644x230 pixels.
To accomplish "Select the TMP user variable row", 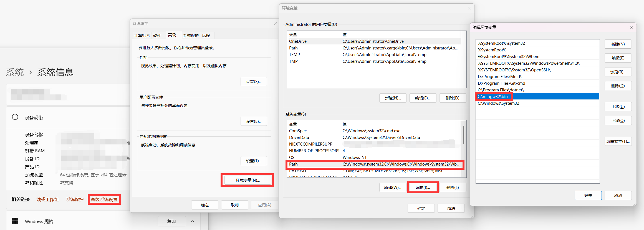I will [x=374, y=61].
